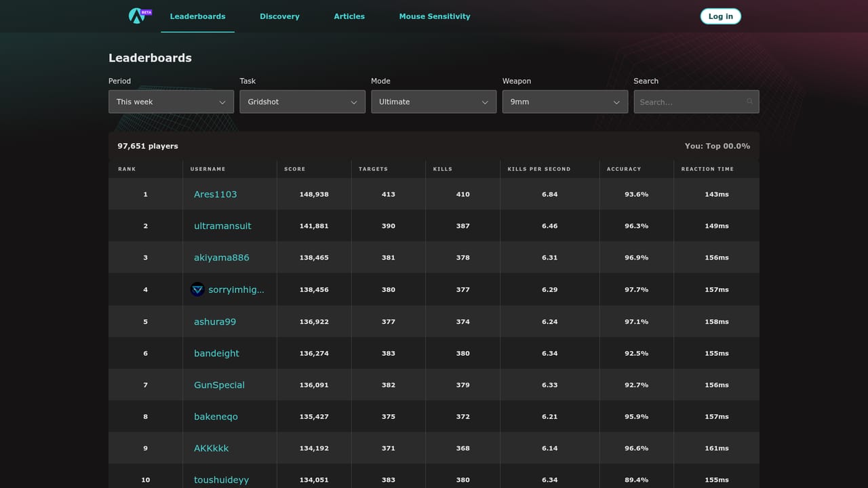This screenshot has width=868, height=488.
Task: Go to the Articles tab
Action: click(349, 16)
